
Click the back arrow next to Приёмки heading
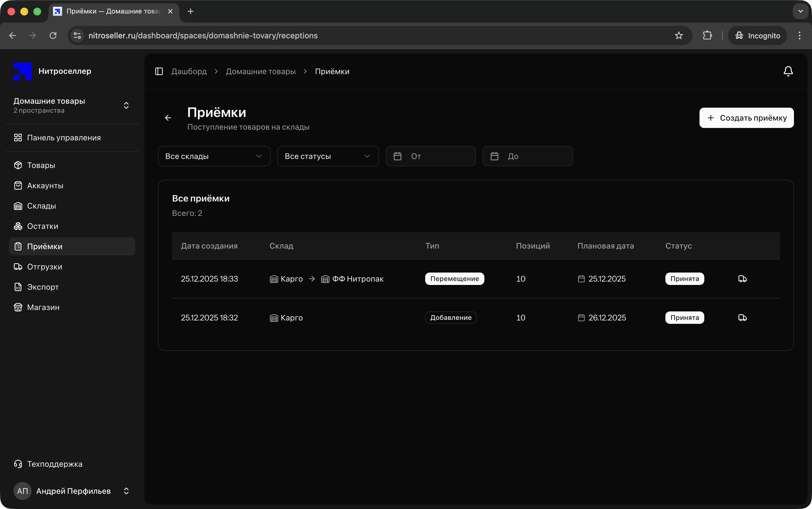(x=168, y=118)
